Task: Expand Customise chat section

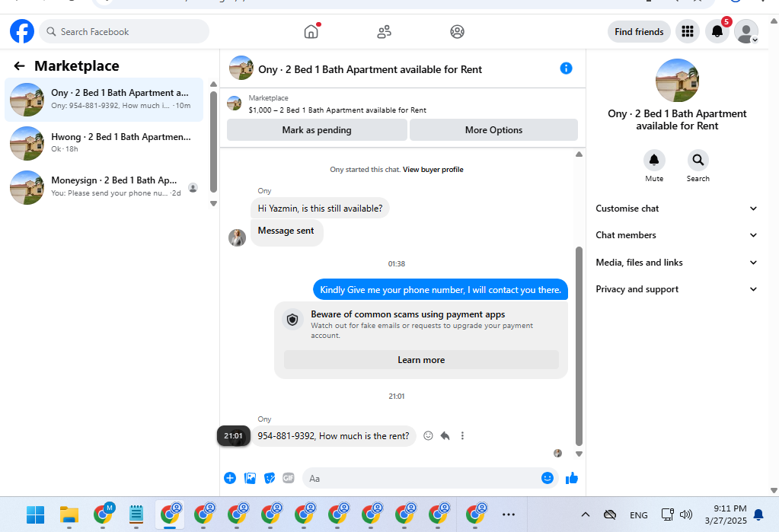Action: (677, 209)
